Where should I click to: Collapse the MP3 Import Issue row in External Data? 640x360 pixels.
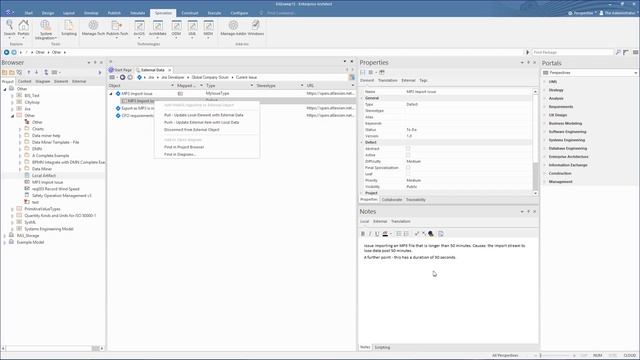(111, 93)
